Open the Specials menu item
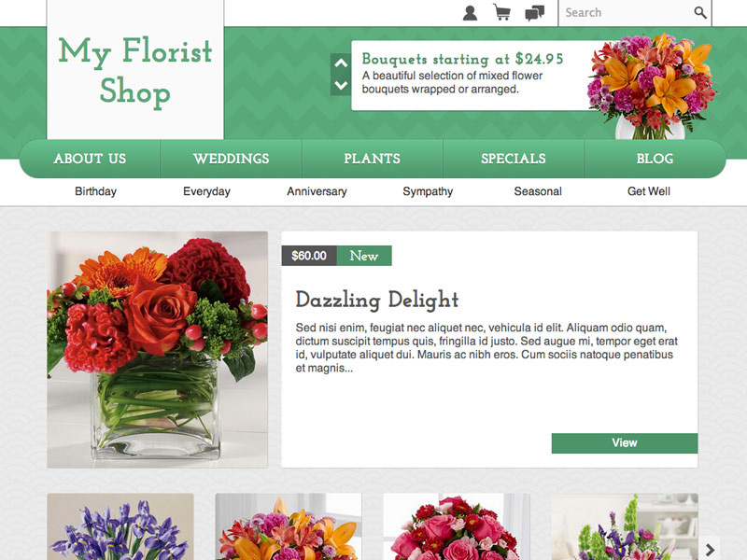This screenshot has width=747, height=560. pyautogui.click(x=513, y=159)
